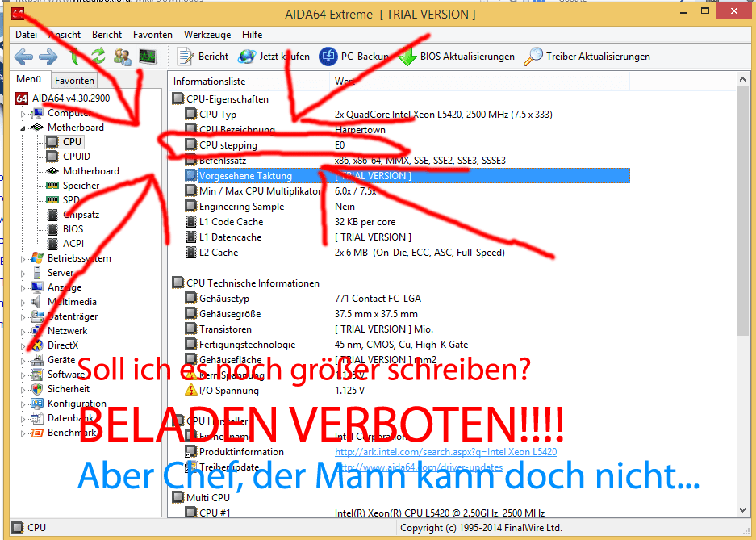Click the vertical scrollbar thumb
The image size is (756, 540).
coord(743,211)
